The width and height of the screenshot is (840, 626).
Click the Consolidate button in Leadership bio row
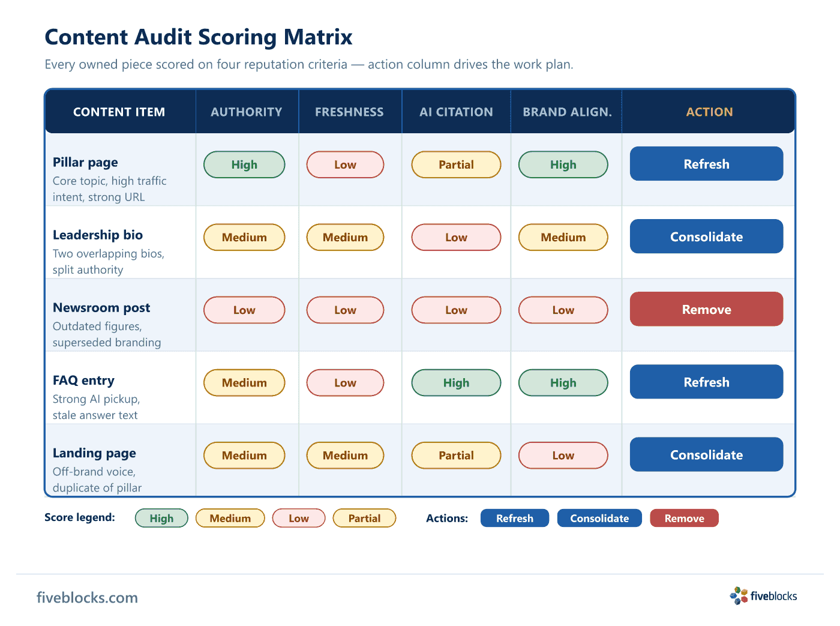(x=706, y=236)
